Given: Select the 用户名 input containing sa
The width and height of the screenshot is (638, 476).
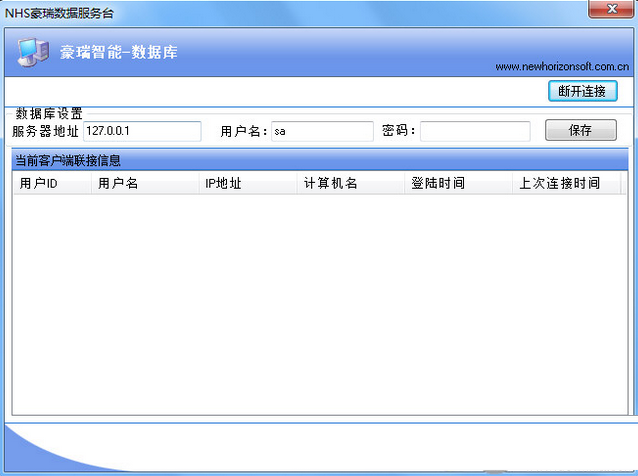Looking at the screenshot, I should point(322,131).
